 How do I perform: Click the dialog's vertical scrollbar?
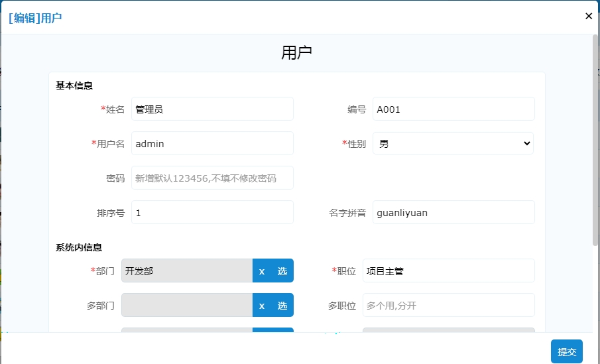pos(595,140)
